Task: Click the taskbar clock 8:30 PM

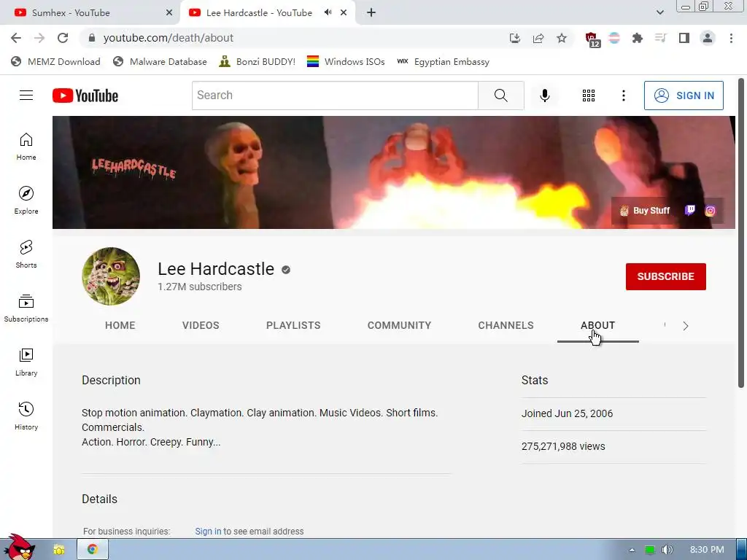Action: (707, 550)
